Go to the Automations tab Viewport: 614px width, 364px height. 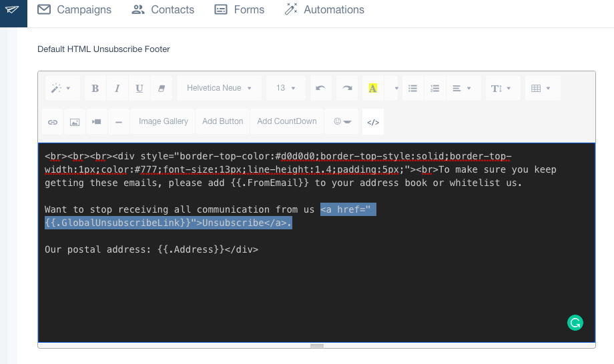[x=324, y=9]
